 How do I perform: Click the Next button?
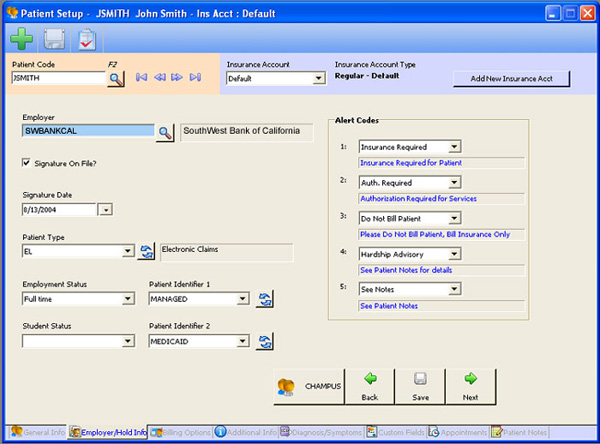point(470,386)
